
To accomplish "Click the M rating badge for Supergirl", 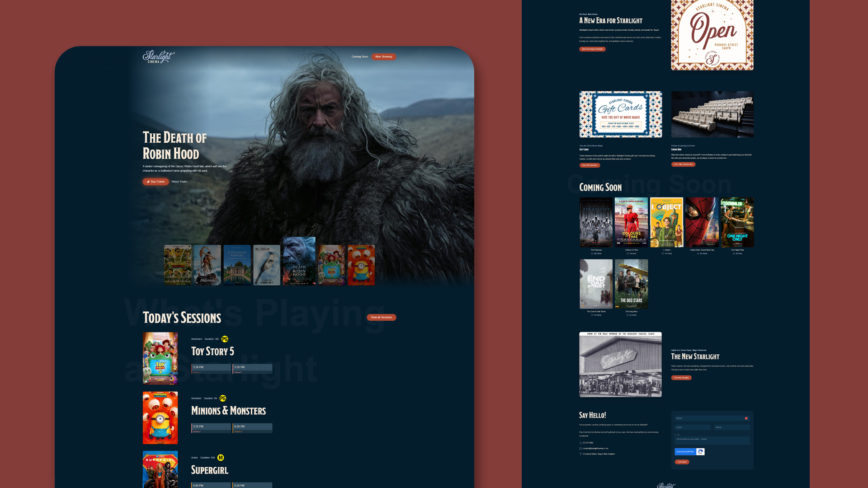I will click(x=221, y=457).
